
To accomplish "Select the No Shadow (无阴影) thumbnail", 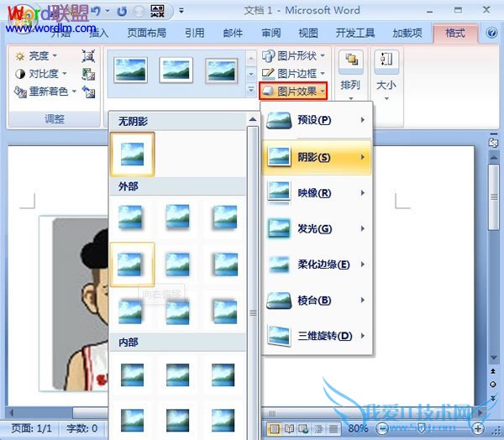I will click(x=133, y=154).
